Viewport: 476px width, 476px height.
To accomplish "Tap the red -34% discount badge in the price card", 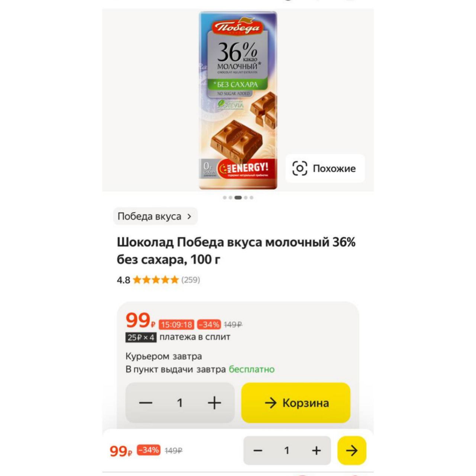I will click(x=209, y=325).
